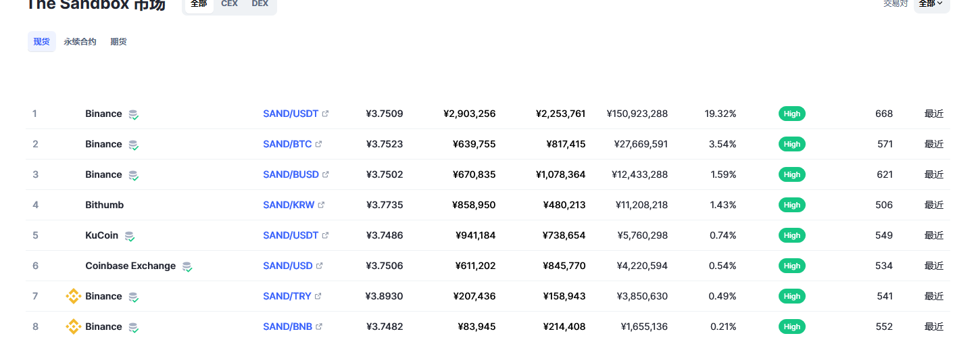Select the 全部 exchange filter
Viewport: 980px width, 338px height.
click(199, 4)
